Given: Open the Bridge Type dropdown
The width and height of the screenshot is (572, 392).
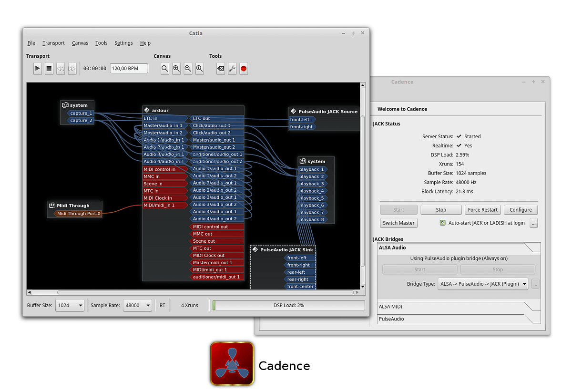Looking at the screenshot, I should coord(483,284).
